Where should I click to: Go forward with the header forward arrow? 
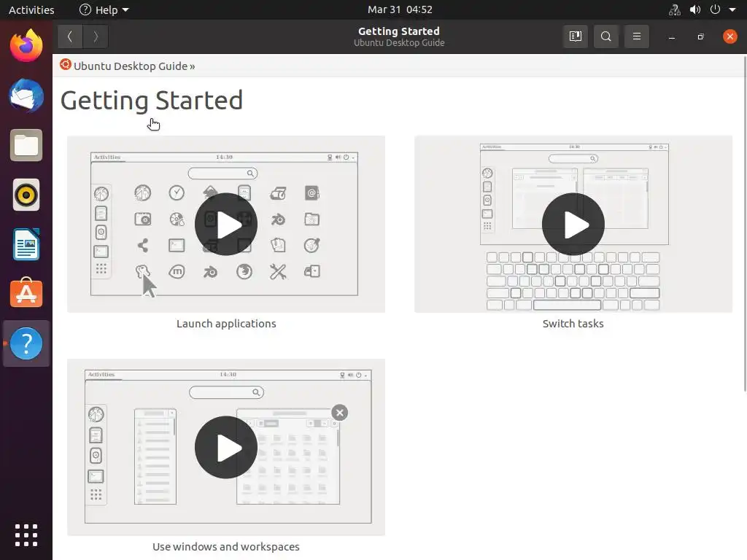click(x=96, y=36)
